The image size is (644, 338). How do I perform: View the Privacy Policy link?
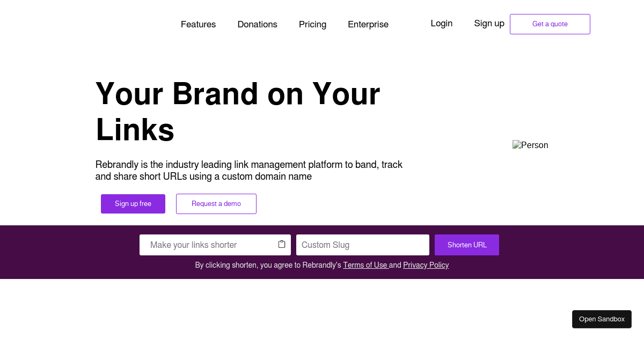pyautogui.click(x=426, y=265)
